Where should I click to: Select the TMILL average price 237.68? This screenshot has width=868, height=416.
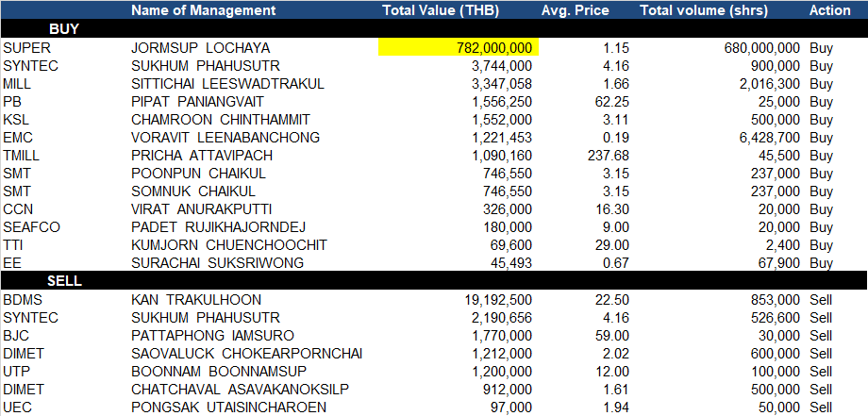tap(608, 156)
